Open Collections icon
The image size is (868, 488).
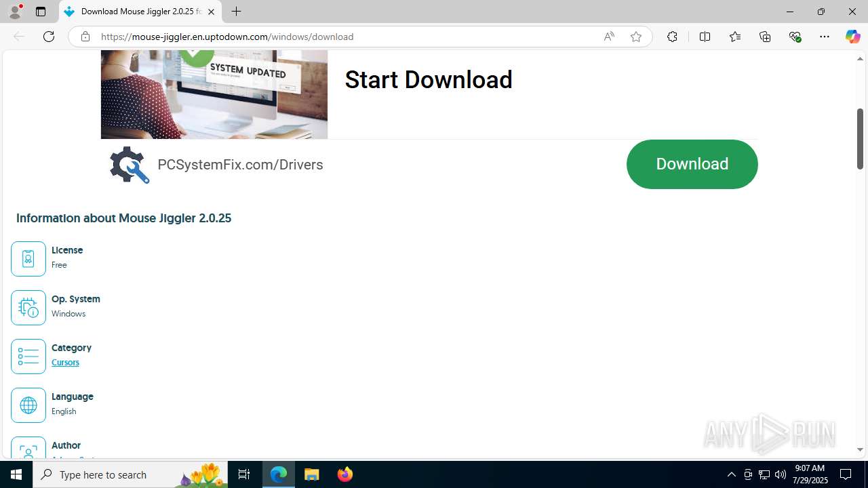point(765,37)
